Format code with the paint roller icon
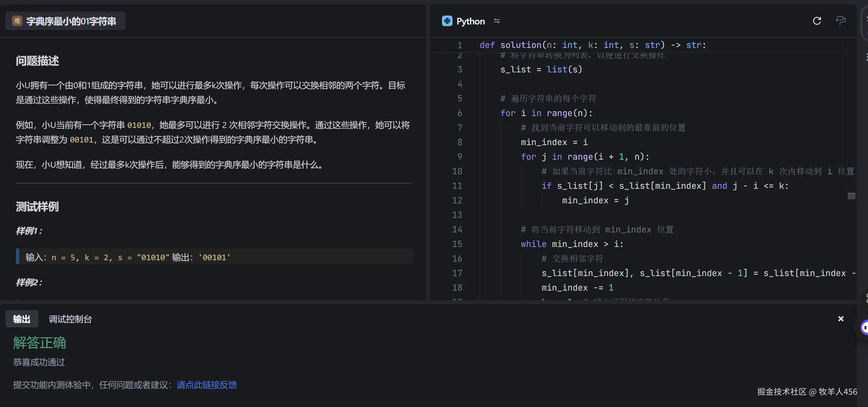 [840, 21]
